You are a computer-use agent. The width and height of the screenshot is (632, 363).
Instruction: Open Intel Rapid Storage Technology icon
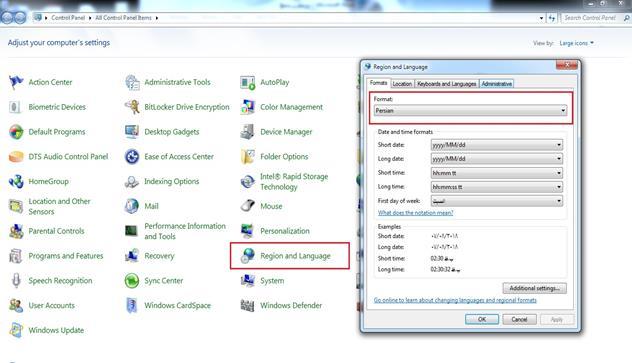point(248,181)
